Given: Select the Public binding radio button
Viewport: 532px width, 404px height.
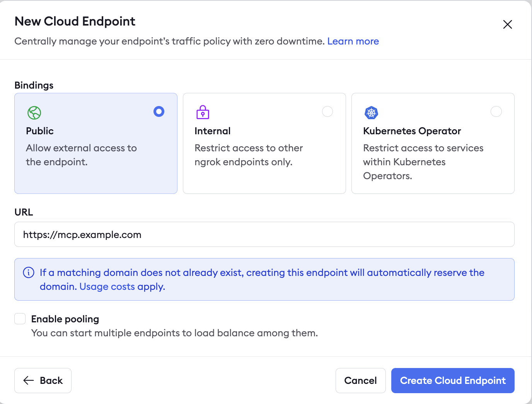Looking at the screenshot, I should click(x=159, y=111).
